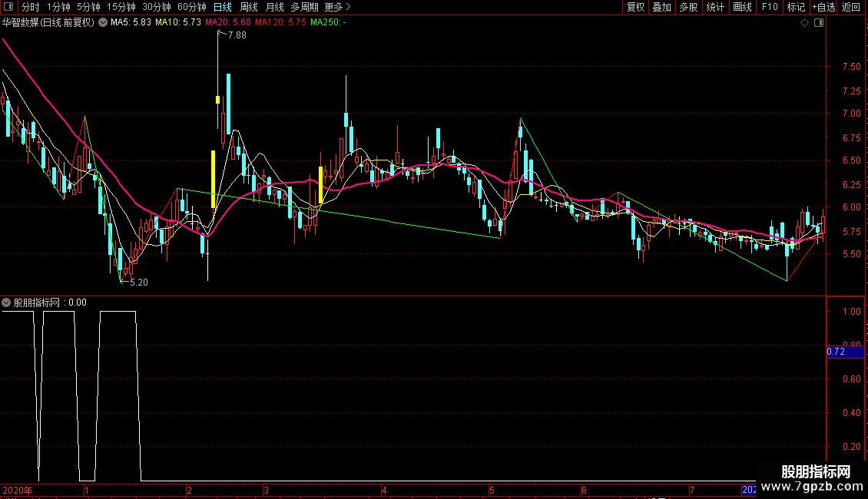This screenshot has height=499, width=868.
Task: Click the month 3 marker on time axis
Action: click(x=266, y=490)
